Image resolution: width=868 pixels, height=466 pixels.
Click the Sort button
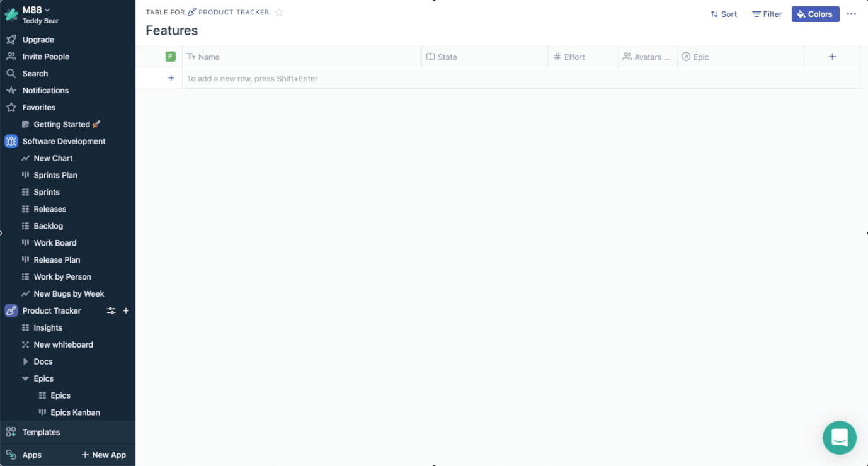pyautogui.click(x=724, y=14)
